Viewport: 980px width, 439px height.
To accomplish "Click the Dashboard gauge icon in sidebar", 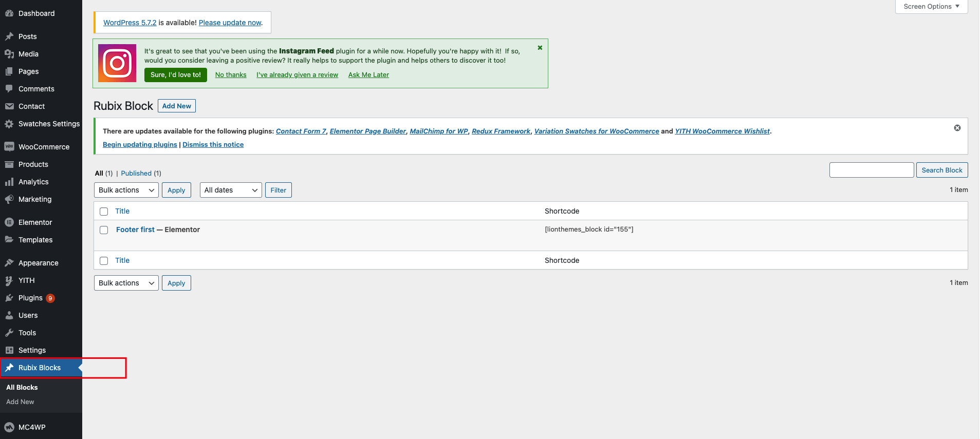I will tap(9, 13).
